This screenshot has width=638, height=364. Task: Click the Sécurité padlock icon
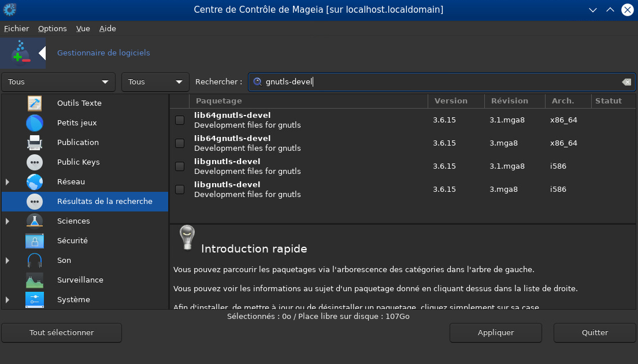[x=35, y=241]
